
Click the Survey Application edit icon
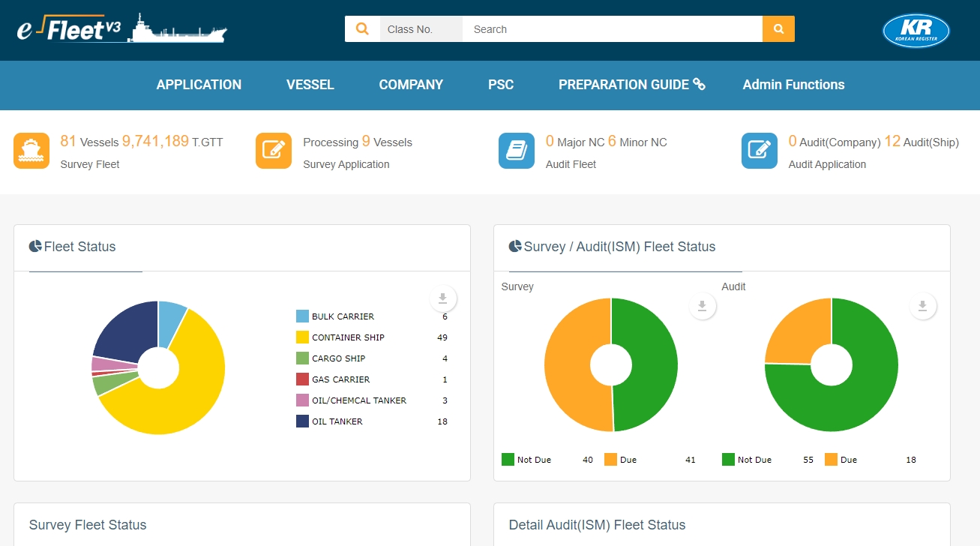click(x=274, y=151)
